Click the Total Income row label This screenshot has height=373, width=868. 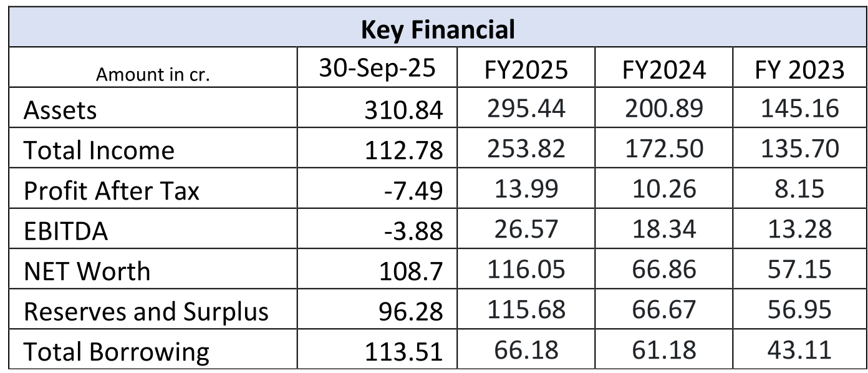click(99, 151)
